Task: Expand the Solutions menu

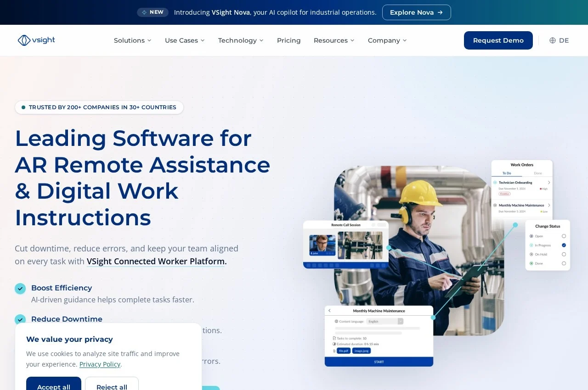Action: pyautogui.click(x=133, y=40)
